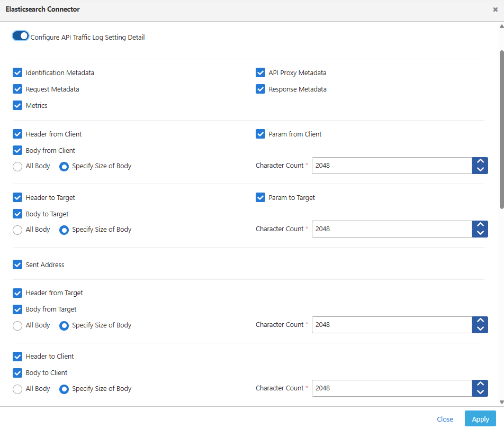Disable Header to Client
The width and height of the screenshot is (504, 429).
pyautogui.click(x=17, y=356)
